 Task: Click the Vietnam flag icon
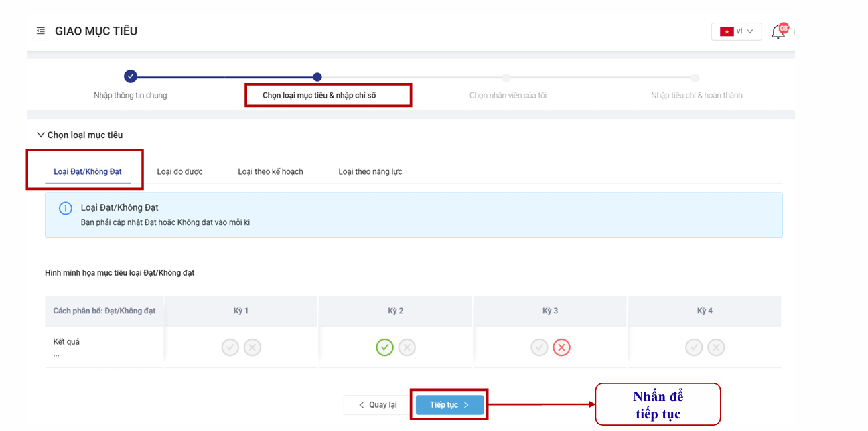726,31
